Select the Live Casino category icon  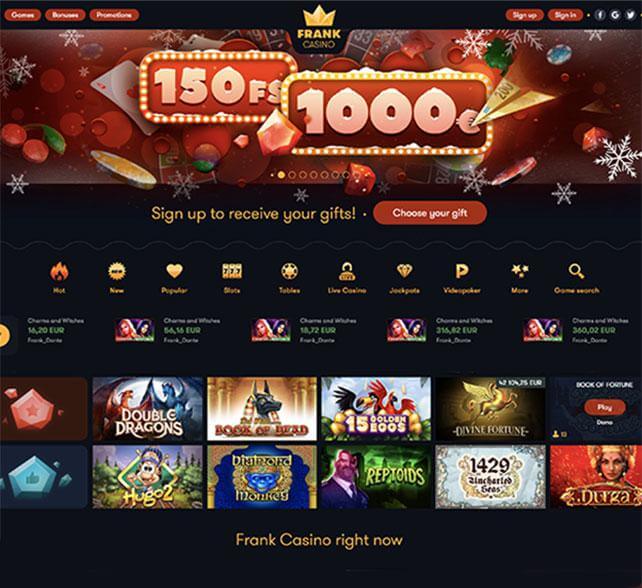347,271
